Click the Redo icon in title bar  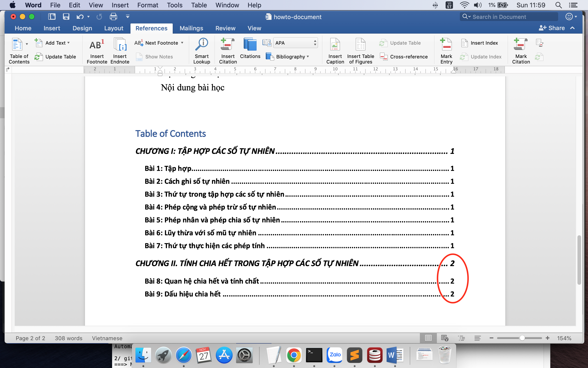click(99, 17)
